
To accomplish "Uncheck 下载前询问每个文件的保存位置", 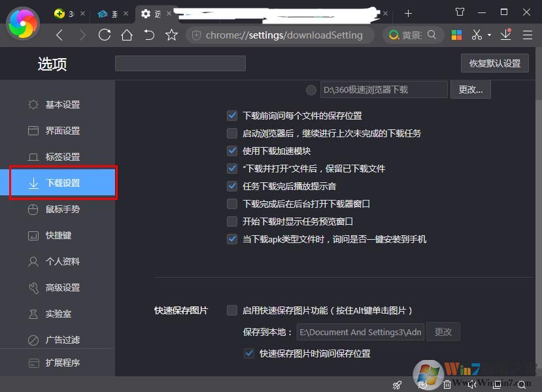I will (x=232, y=115).
